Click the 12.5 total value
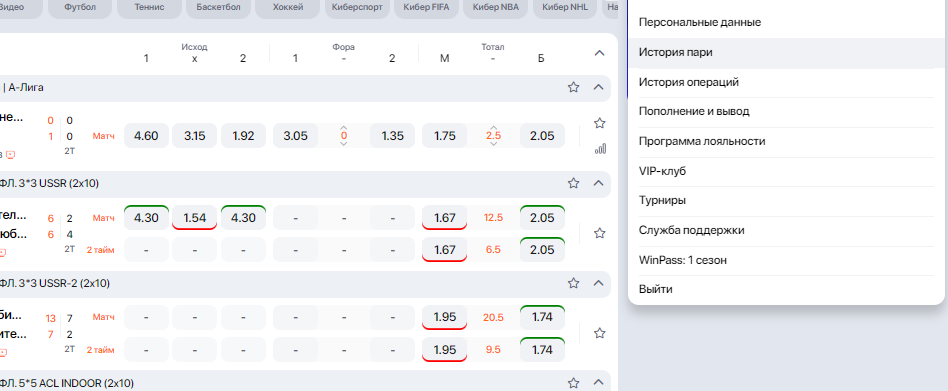 coord(493,218)
